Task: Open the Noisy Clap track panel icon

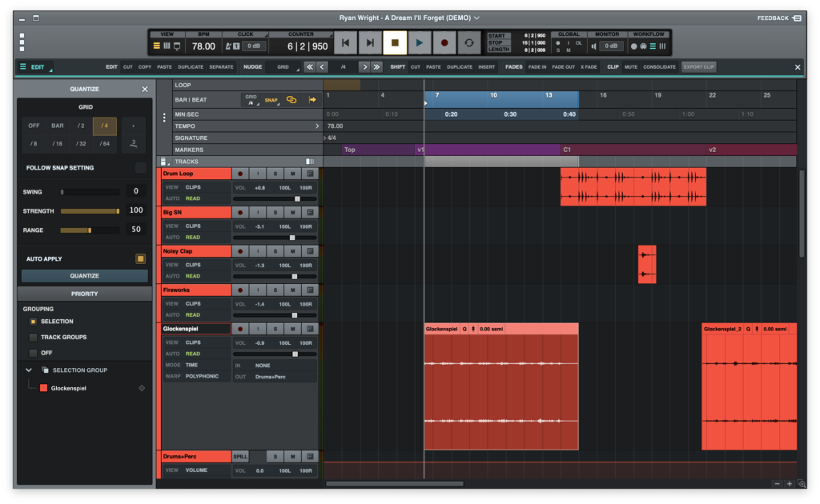Action: click(x=310, y=251)
